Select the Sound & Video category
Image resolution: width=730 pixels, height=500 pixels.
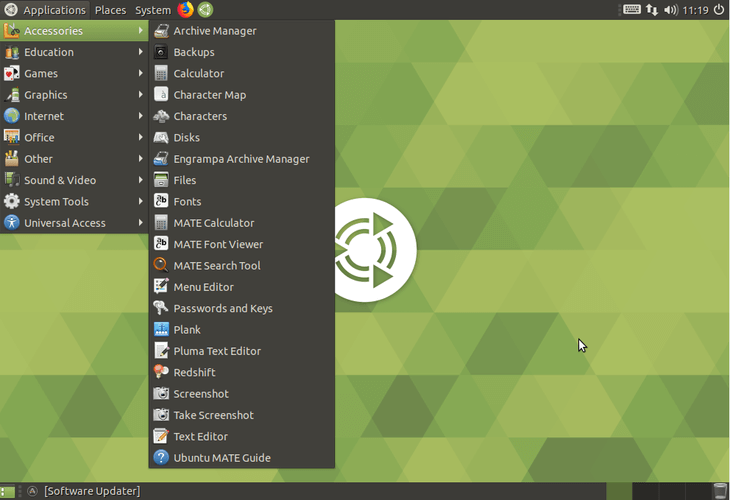pyautogui.click(x=74, y=180)
